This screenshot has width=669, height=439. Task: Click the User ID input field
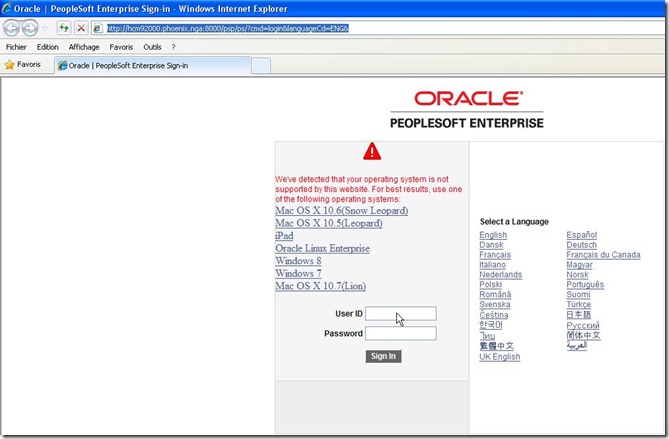401,314
